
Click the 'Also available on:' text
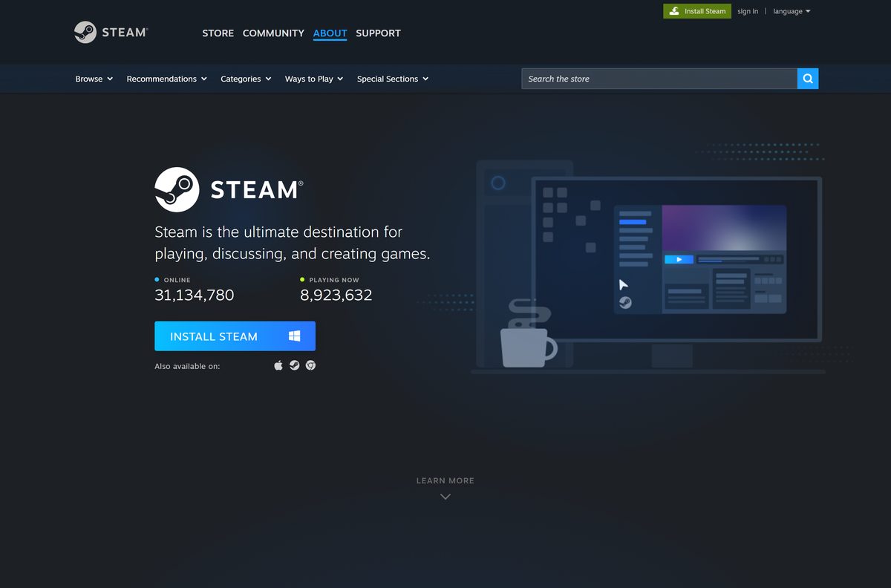(187, 366)
